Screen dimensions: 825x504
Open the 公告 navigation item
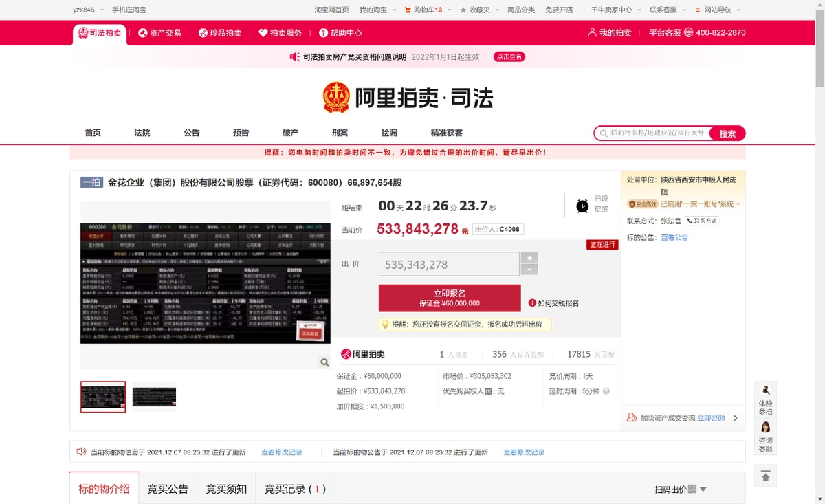coord(192,133)
